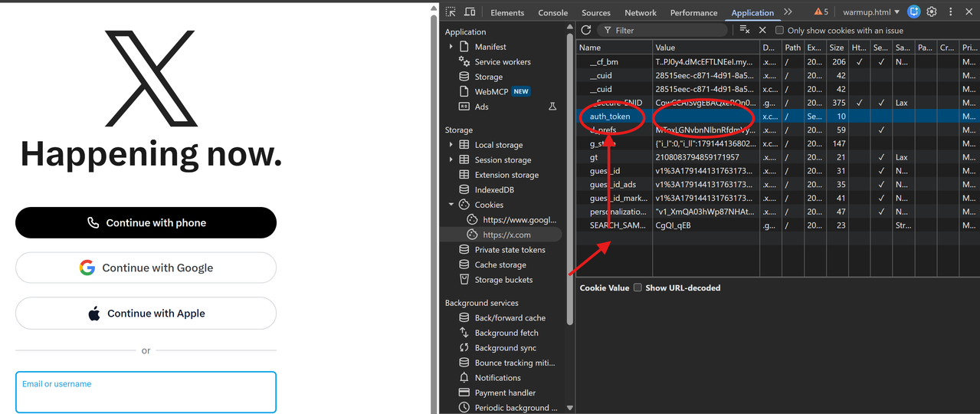Open Background sync
This screenshot has height=414, width=980.
[x=506, y=347]
